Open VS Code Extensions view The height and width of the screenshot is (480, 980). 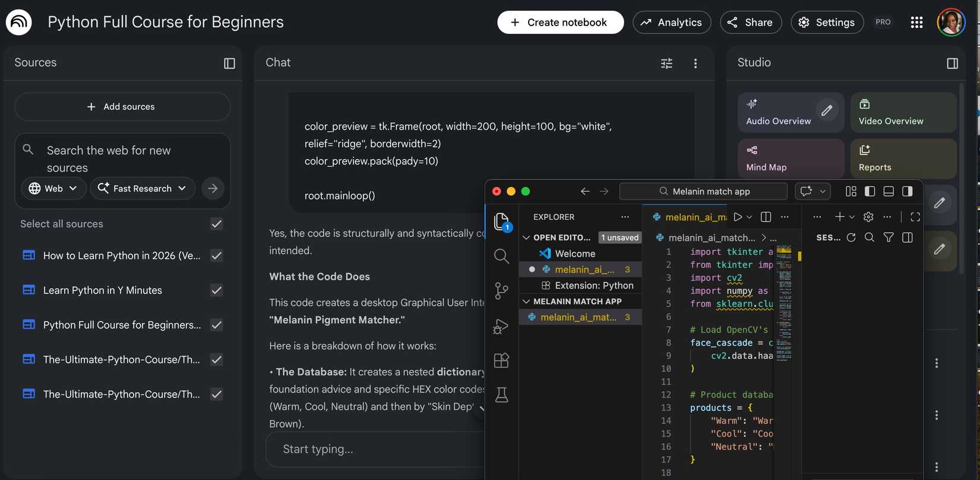tap(501, 361)
